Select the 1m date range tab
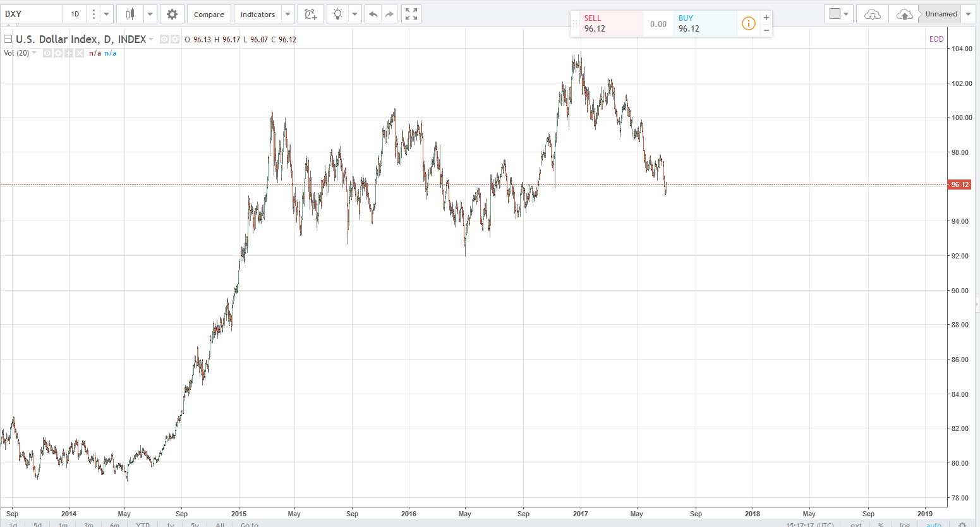The height and width of the screenshot is (527, 980). coord(63,524)
